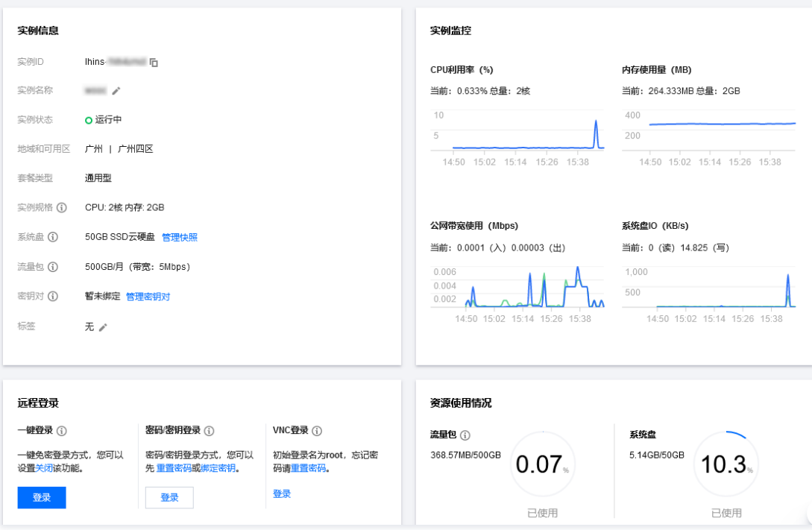Viewport: 812px width, 530px height.
Task: Select the text 广州四区
Action: (136, 149)
